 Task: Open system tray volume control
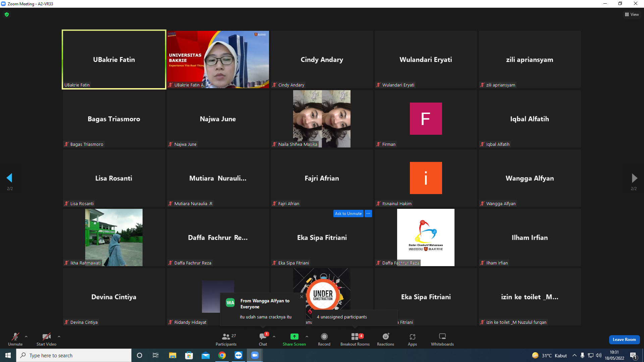pos(599,355)
